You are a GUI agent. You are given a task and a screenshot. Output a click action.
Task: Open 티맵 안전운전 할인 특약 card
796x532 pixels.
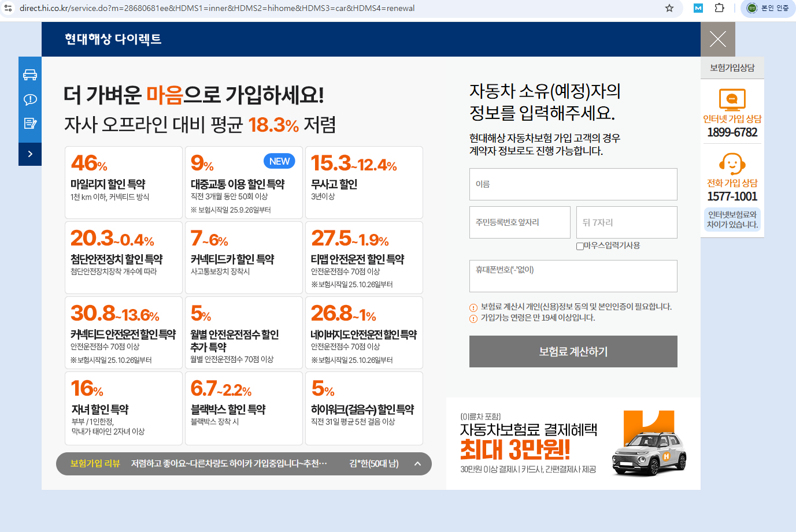pos(364,258)
